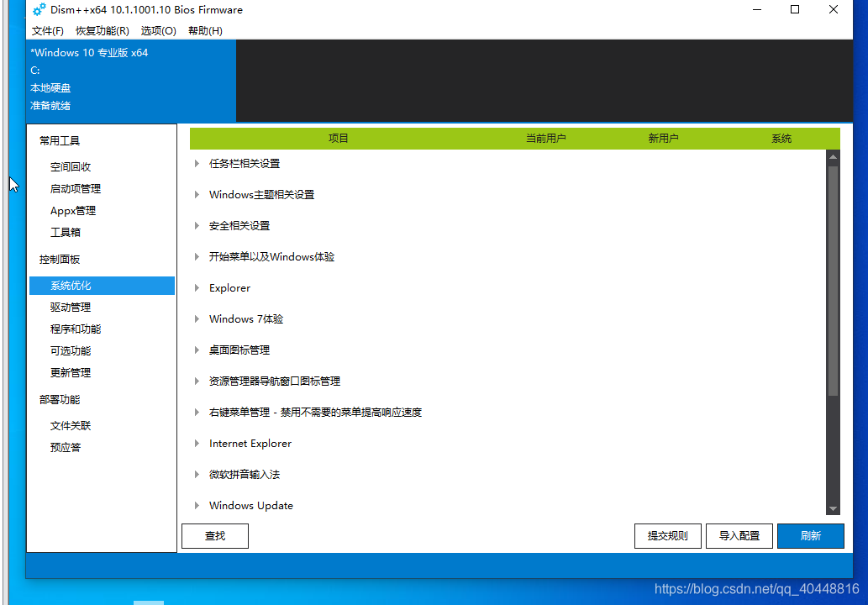The width and height of the screenshot is (868, 605).
Task: Open 更新管理 in sidebar
Action: [x=71, y=373]
